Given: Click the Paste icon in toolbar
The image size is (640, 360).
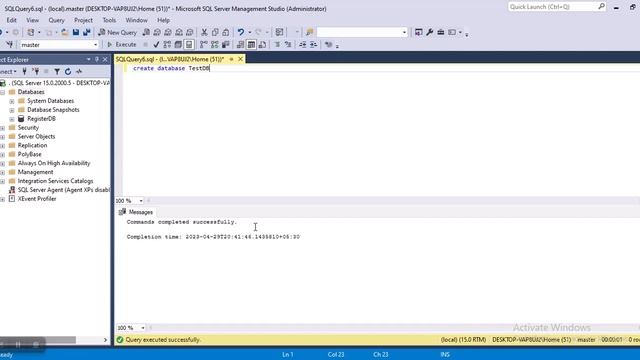Looking at the screenshot, I should [x=226, y=32].
